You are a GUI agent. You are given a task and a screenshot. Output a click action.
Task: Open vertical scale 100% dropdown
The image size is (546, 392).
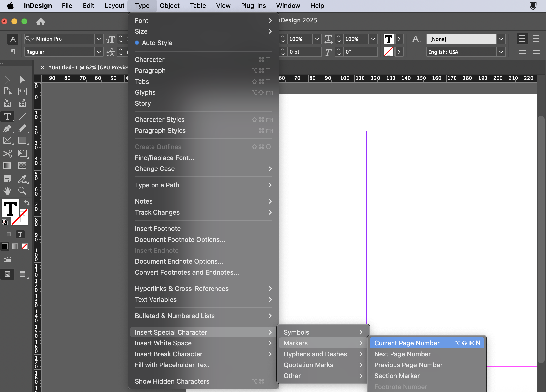(x=317, y=39)
